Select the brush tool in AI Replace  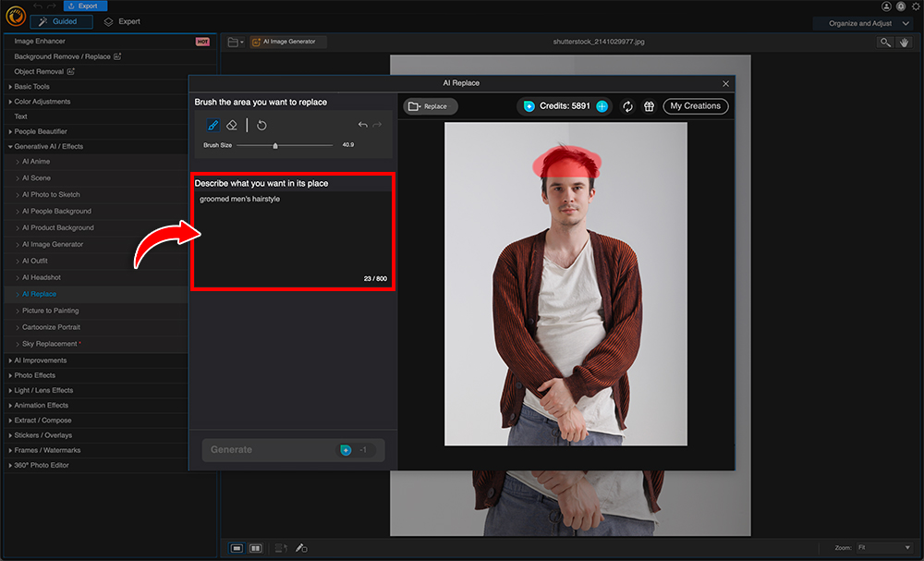213,125
